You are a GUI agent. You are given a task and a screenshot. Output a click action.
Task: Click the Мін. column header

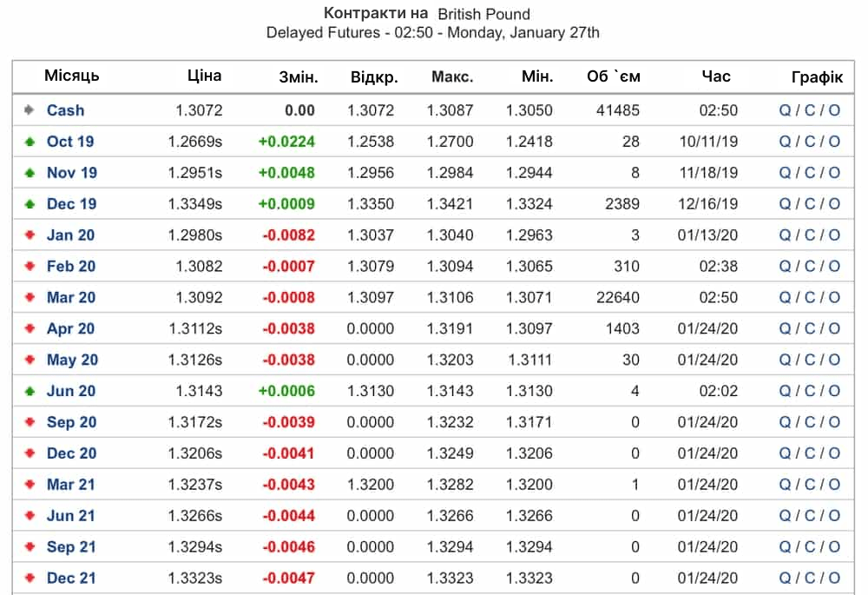(537, 76)
